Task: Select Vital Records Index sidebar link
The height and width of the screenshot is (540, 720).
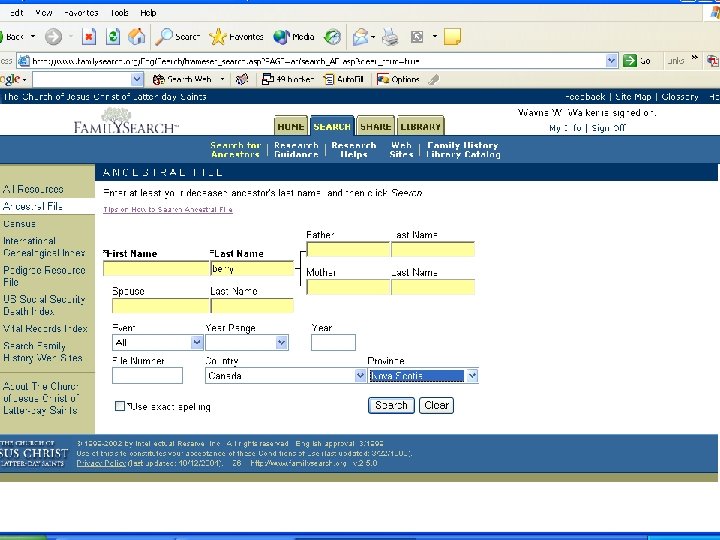Action: 45,328
